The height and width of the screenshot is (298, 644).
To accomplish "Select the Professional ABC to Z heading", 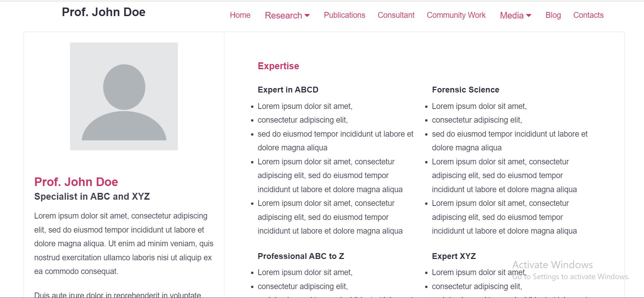I will [301, 256].
